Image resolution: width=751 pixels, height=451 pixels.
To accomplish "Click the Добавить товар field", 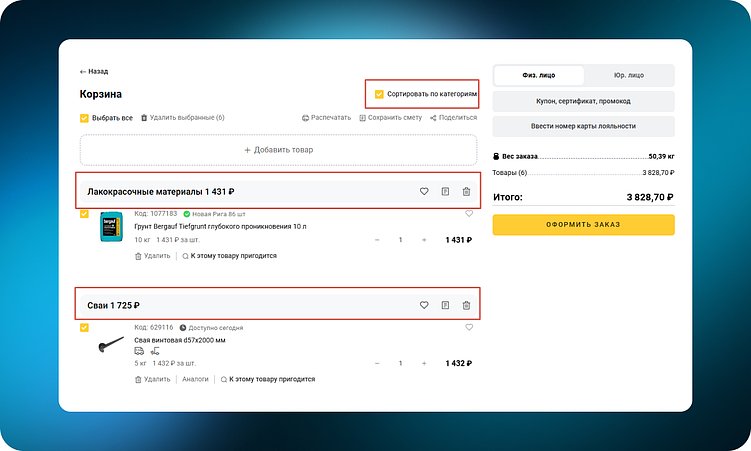I will (x=278, y=150).
